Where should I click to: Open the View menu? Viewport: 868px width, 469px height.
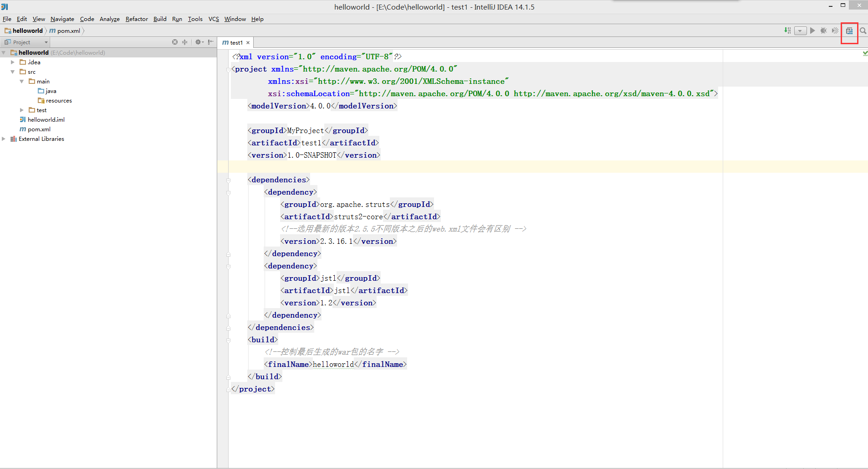click(39, 19)
